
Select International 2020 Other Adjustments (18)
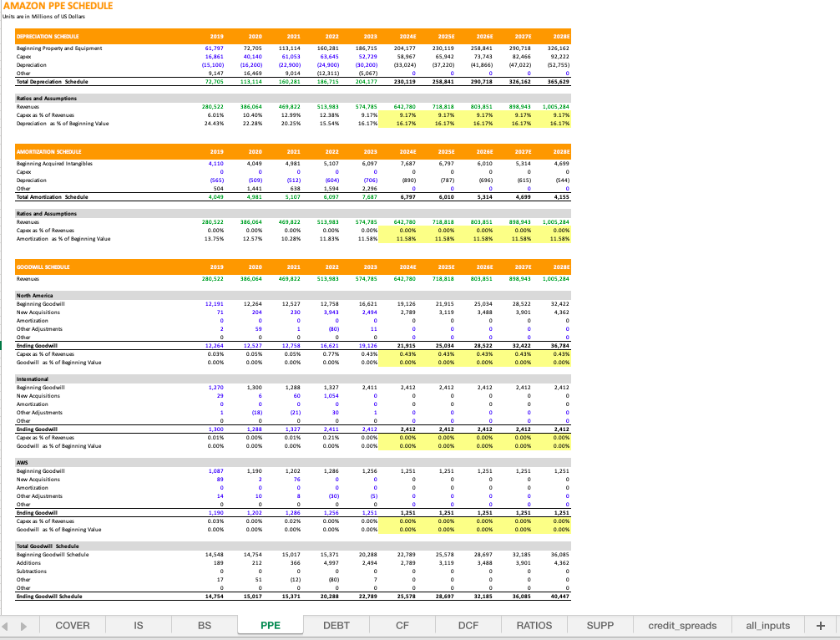[257, 412]
